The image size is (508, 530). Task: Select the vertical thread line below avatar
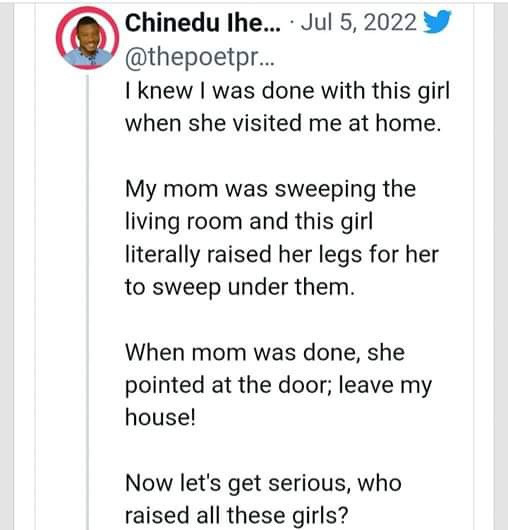pos(88,302)
